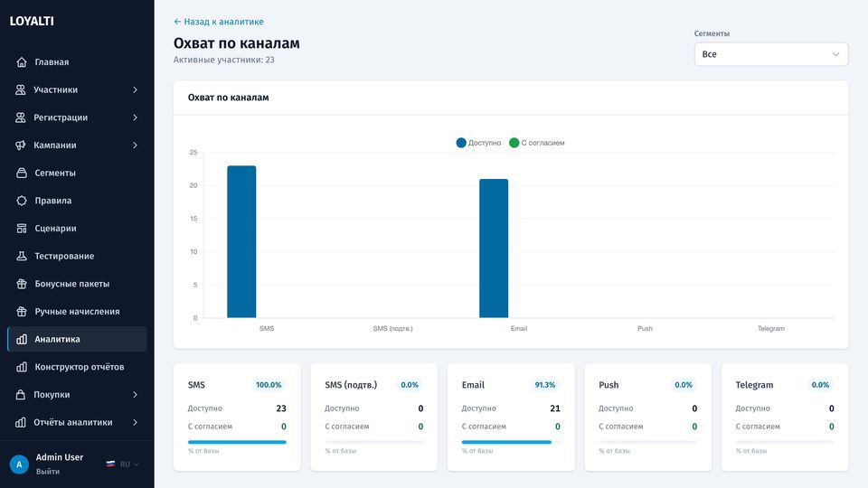Open the RU language selector
The width and height of the screenshot is (868, 488).
tap(123, 465)
